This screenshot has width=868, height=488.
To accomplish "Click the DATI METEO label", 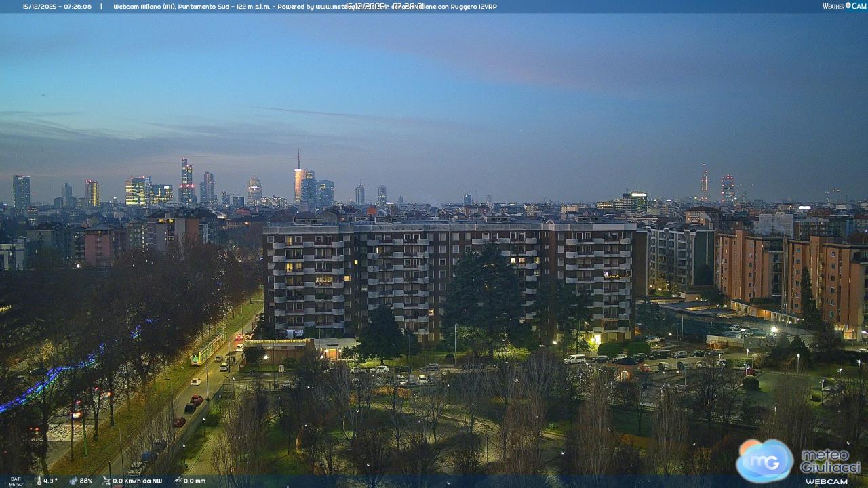I will [x=16, y=481].
